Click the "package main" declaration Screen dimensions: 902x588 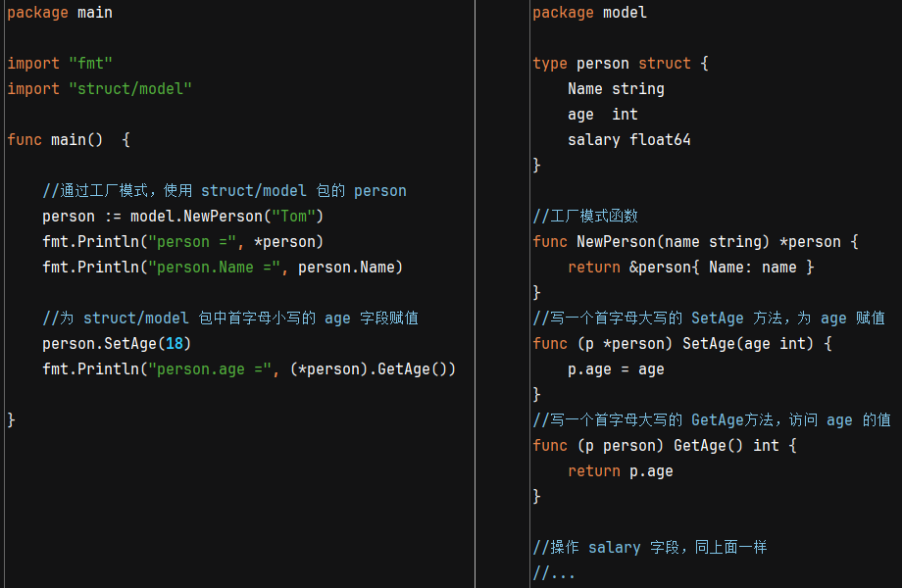[60, 13]
